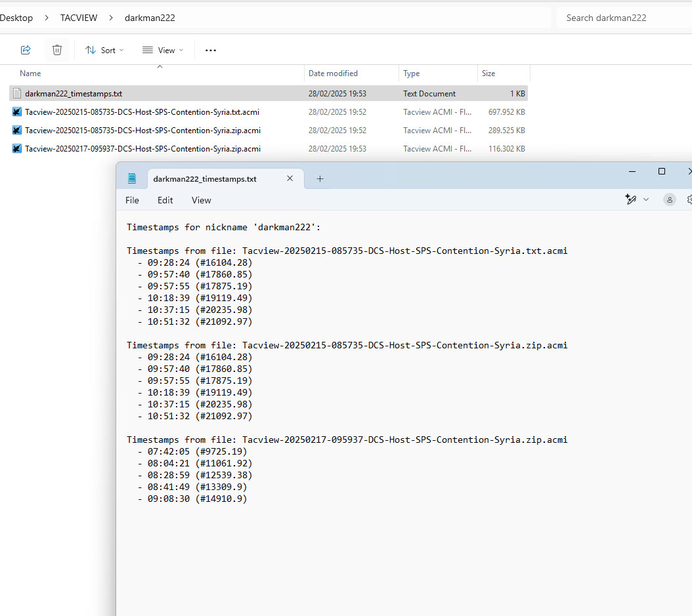Select the Tacview-20250215-085735 txt.acmi file

tap(142, 112)
